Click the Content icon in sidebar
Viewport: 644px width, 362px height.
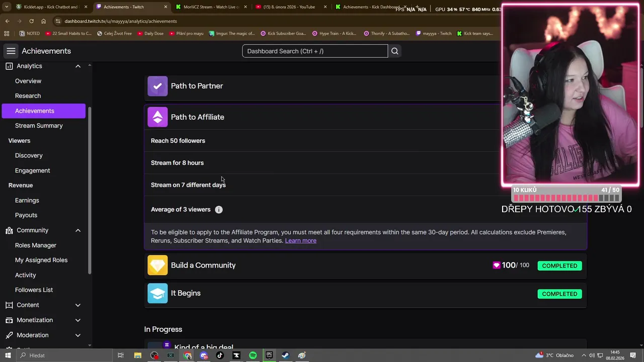coord(9,305)
